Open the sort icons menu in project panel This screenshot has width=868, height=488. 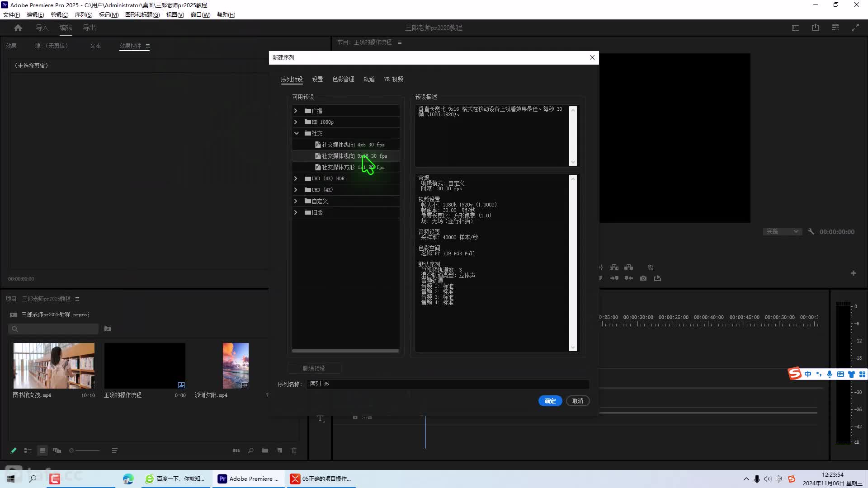(x=115, y=450)
